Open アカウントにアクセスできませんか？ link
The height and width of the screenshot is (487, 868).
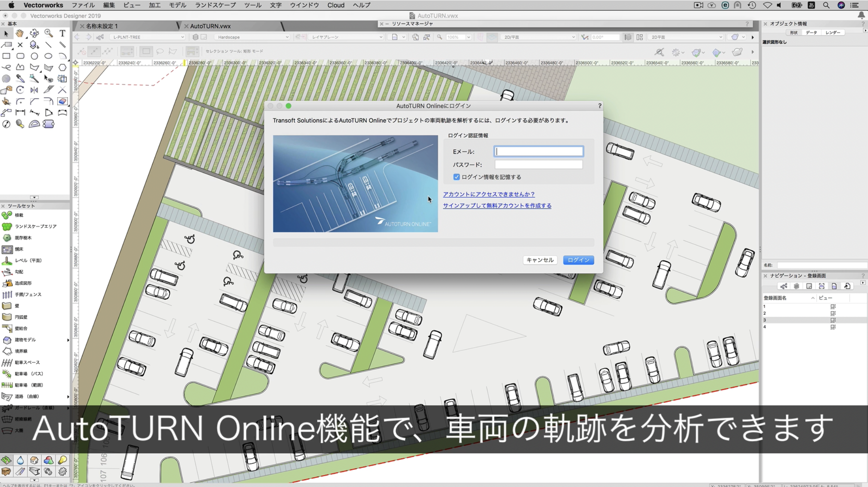[489, 194]
